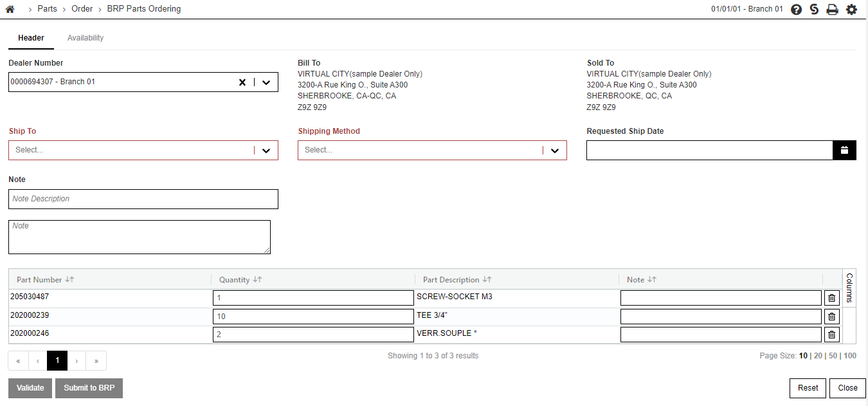Image resolution: width=868 pixels, height=406 pixels.
Task: Click Submit to BRP button
Action: pyautogui.click(x=89, y=388)
